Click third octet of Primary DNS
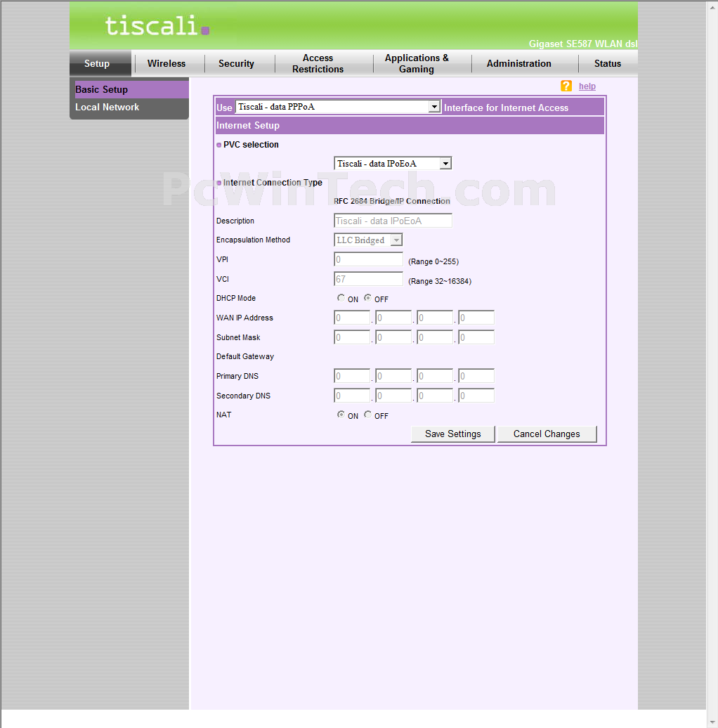The height and width of the screenshot is (728, 718). click(x=434, y=376)
